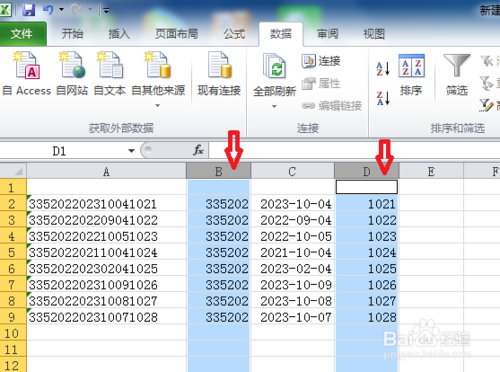Click the Redo arrow icon
This screenshot has height=372, width=500.
point(77,10)
